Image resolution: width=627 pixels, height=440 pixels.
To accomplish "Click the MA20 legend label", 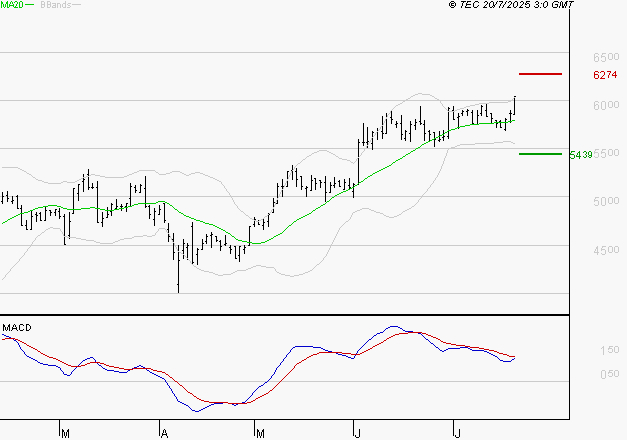I will pos(13,5).
